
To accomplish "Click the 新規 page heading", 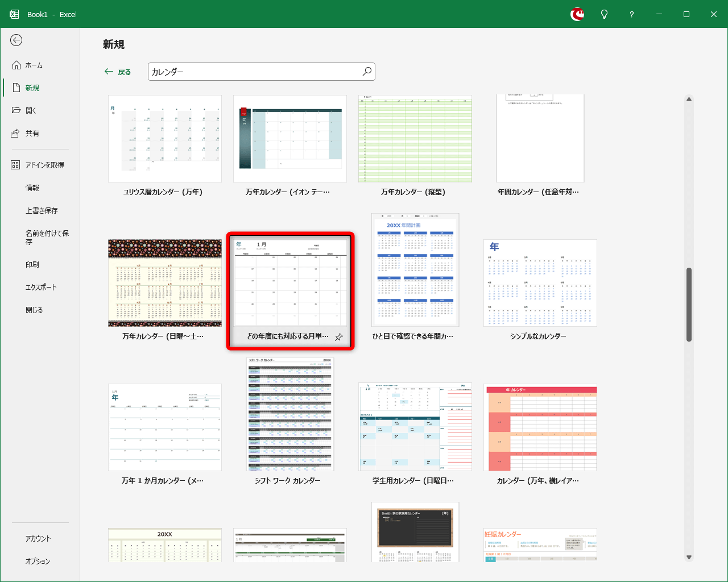I will 114,44.
